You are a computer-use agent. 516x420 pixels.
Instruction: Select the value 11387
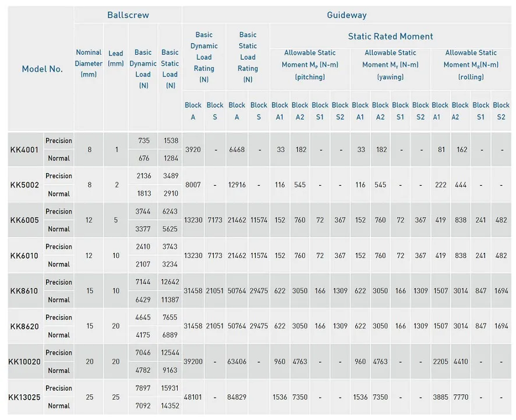pyautogui.click(x=170, y=300)
